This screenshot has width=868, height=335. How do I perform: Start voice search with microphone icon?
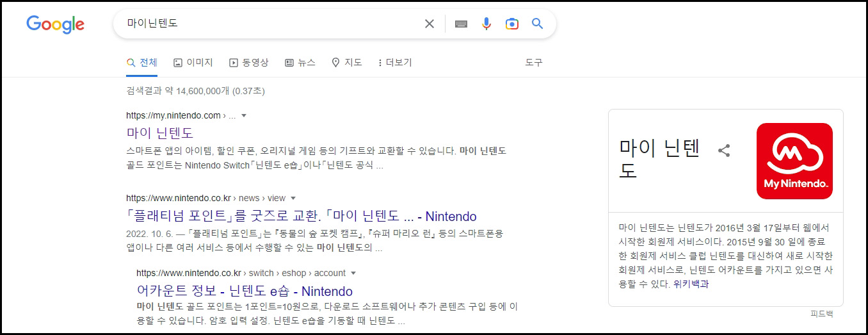(x=486, y=24)
